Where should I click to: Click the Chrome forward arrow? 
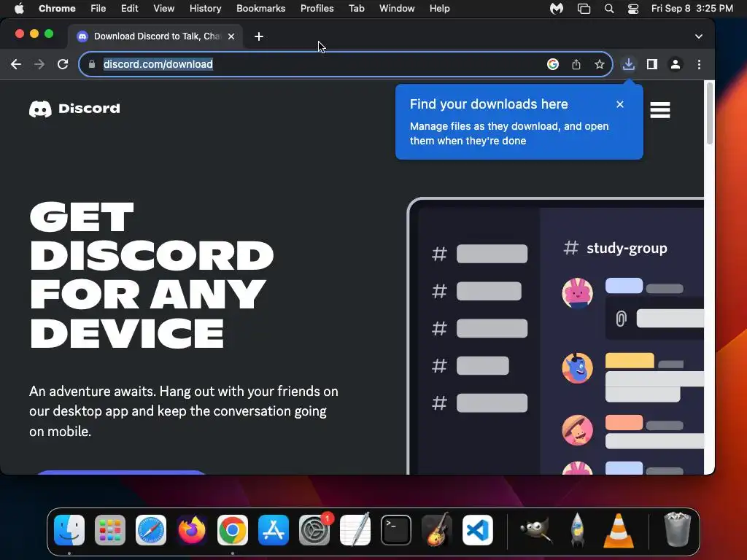[x=39, y=64]
